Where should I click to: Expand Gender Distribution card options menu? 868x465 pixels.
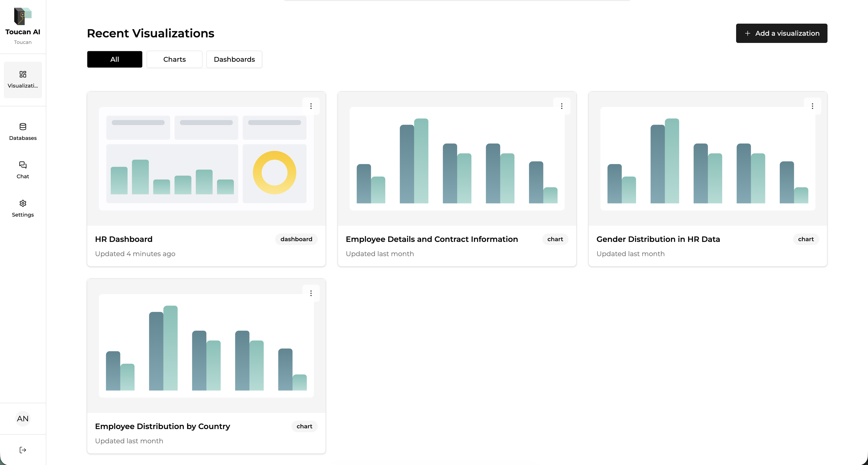click(x=812, y=106)
